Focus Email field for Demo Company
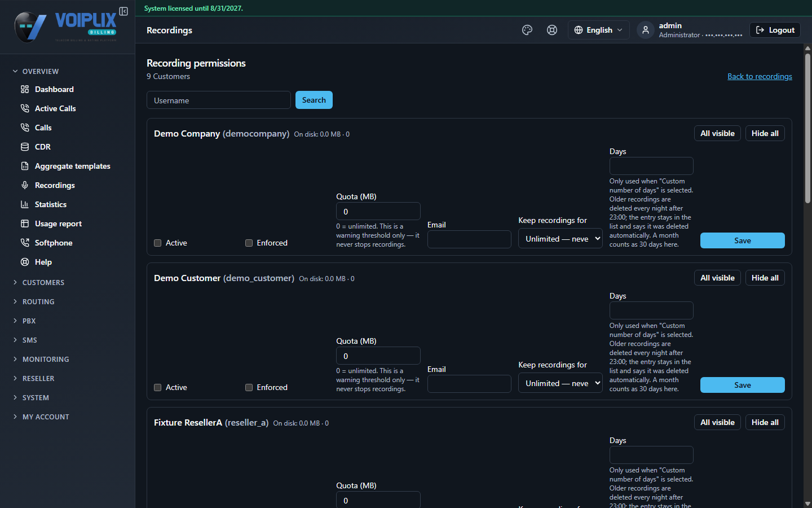Viewport: 812px width, 508px height. pyautogui.click(x=469, y=239)
